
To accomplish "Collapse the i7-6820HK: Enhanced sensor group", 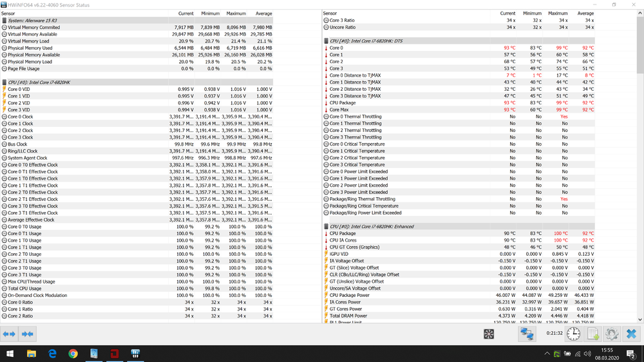I will tap(326, 227).
